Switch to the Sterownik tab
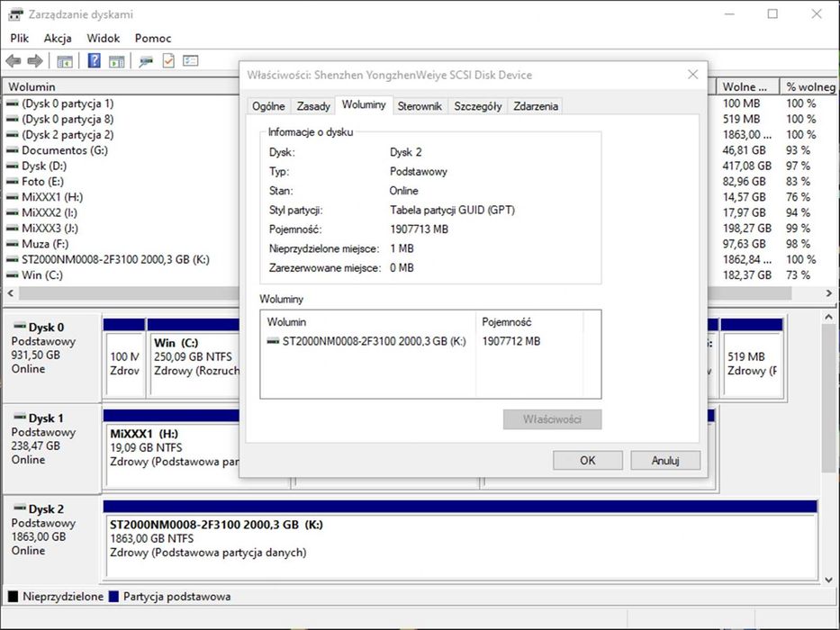840x630 pixels. pyautogui.click(x=420, y=106)
